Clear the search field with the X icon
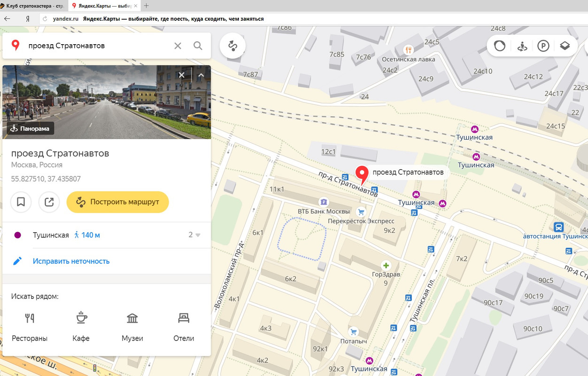 (x=178, y=46)
